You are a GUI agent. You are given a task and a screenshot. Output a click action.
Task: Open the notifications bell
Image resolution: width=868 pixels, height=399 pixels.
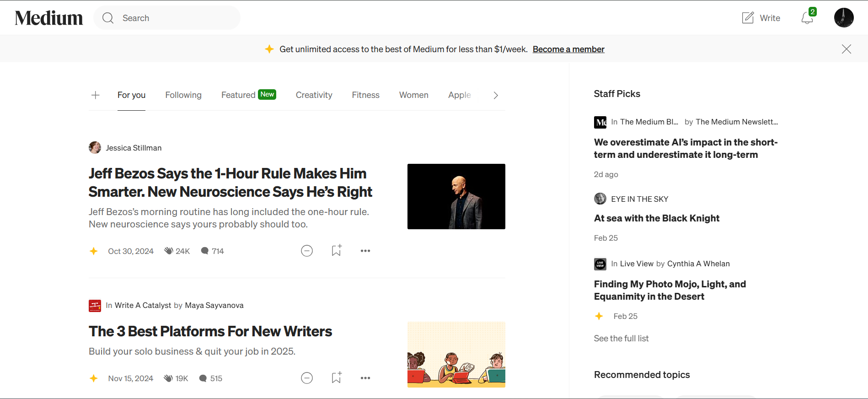[x=807, y=18]
